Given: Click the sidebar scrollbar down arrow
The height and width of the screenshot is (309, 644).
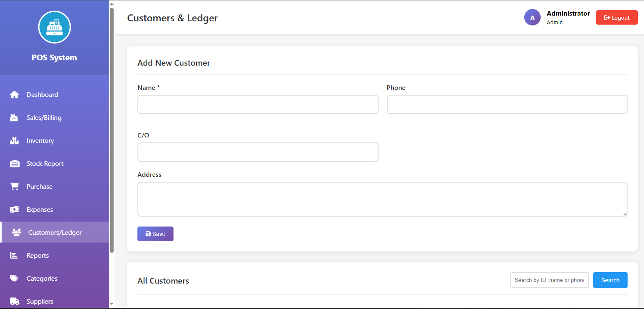Looking at the screenshot, I should pos(112,304).
